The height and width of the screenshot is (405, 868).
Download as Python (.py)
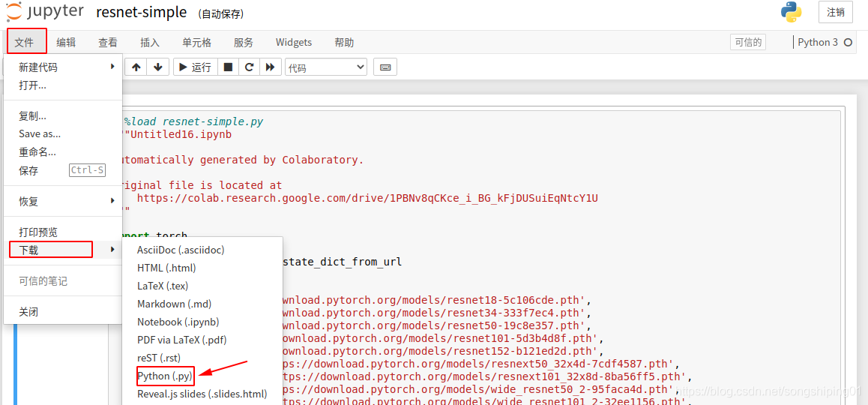coord(202,376)
